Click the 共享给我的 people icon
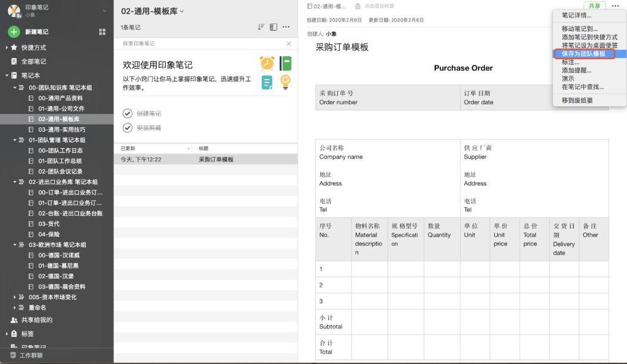Viewport: 627px width, 364px height. pyautogui.click(x=14, y=320)
